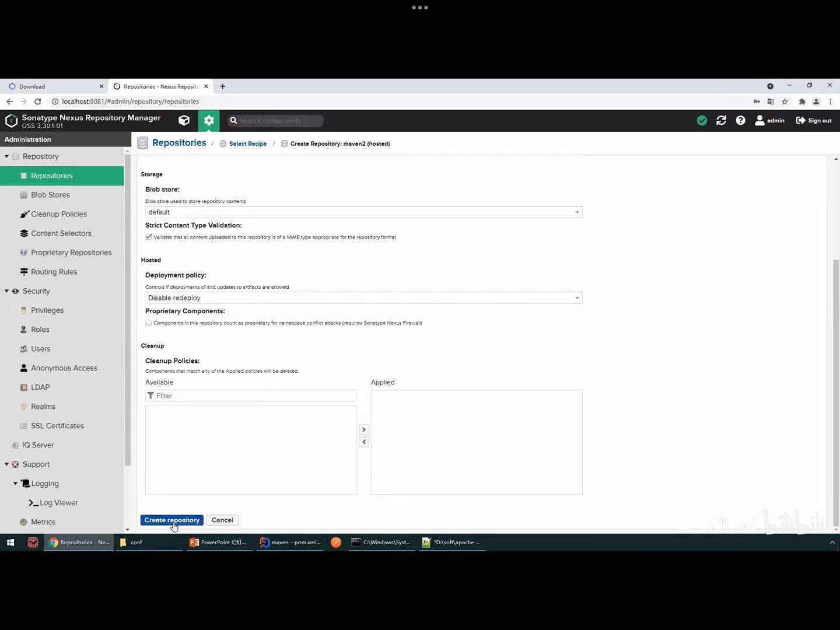Viewport: 840px width, 630px height.
Task: Open the Deployment policy dropdown
Action: click(x=363, y=298)
